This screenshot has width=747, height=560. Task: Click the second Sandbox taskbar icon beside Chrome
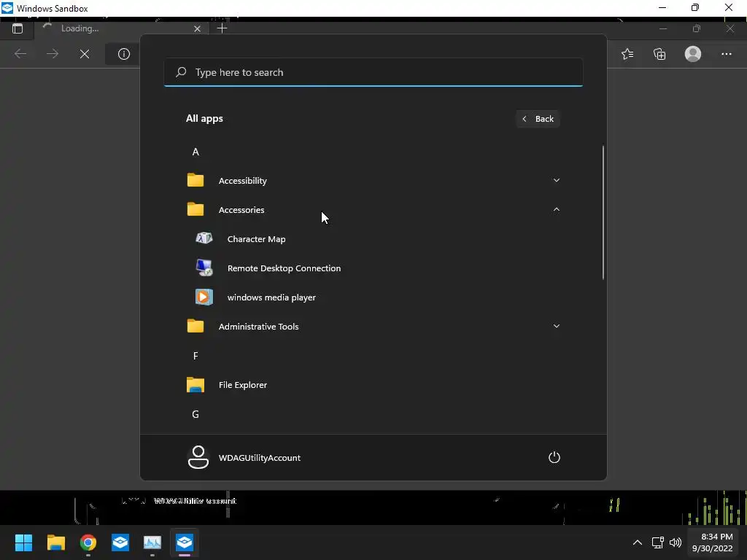120,542
